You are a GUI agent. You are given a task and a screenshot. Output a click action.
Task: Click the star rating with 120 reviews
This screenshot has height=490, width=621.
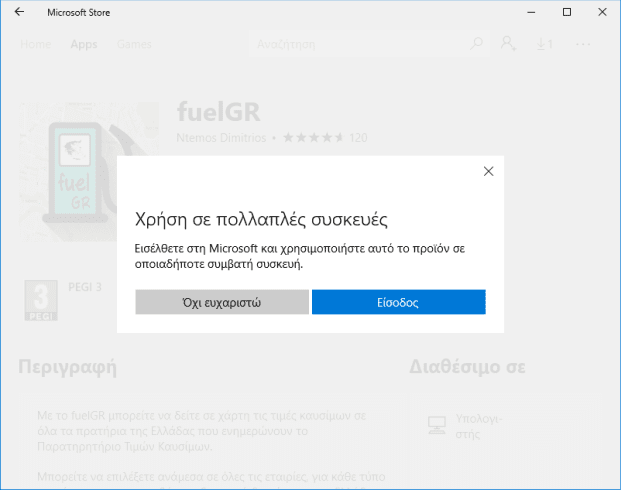click(325, 137)
